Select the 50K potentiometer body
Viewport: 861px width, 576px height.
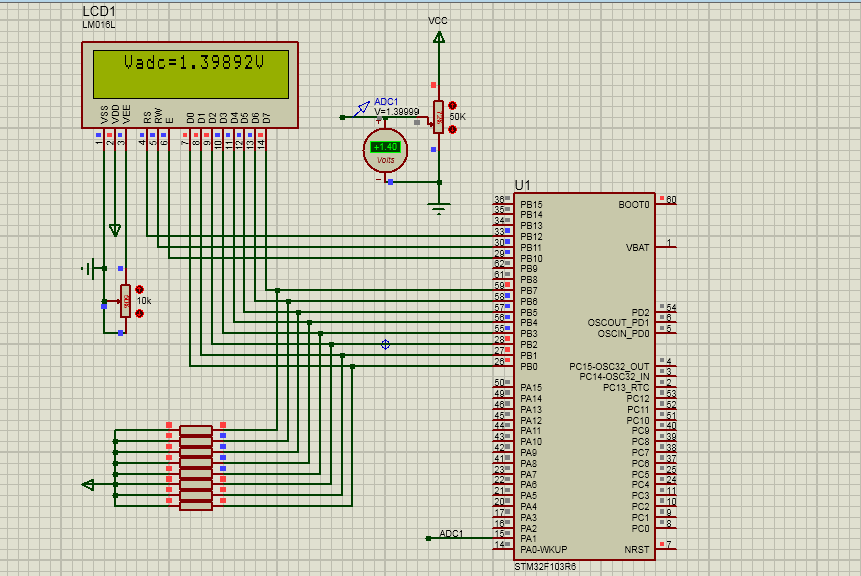(438, 117)
